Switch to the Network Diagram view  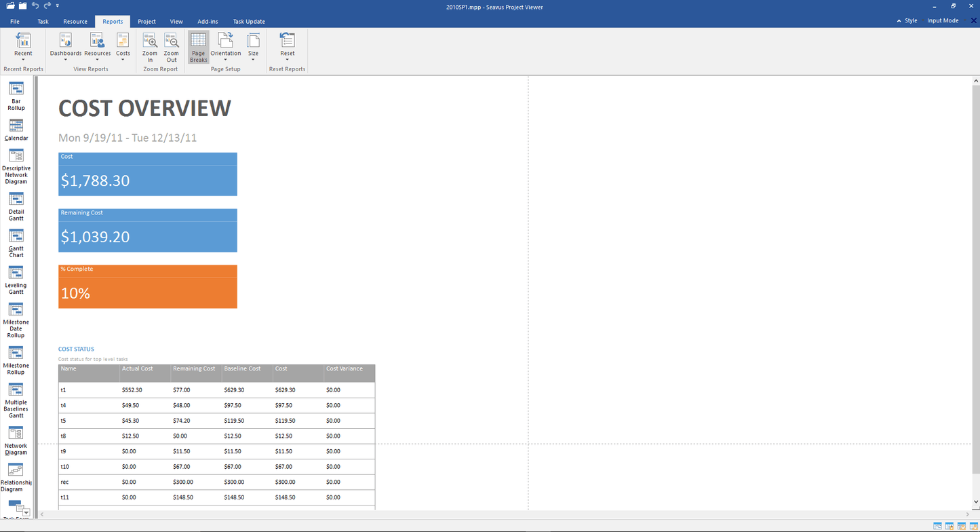(x=16, y=438)
